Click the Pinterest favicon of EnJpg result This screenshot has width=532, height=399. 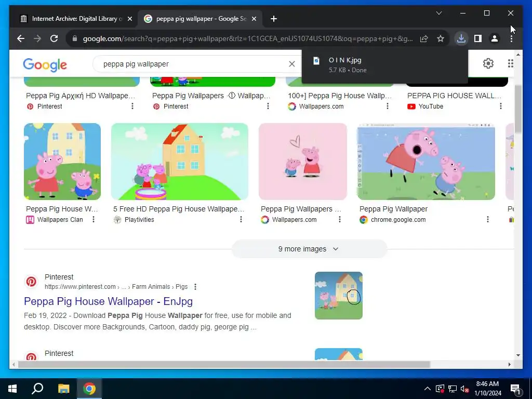(31, 282)
